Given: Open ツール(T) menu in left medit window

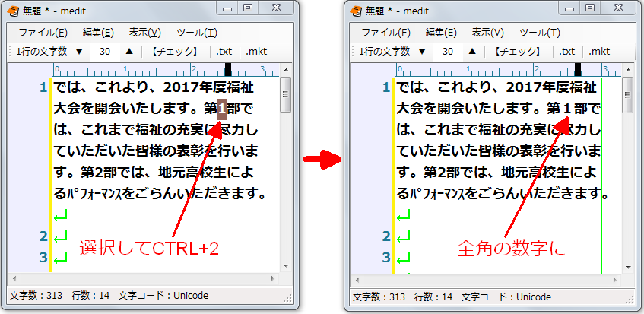Looking at the screenshot, I should tap(197, 33).
